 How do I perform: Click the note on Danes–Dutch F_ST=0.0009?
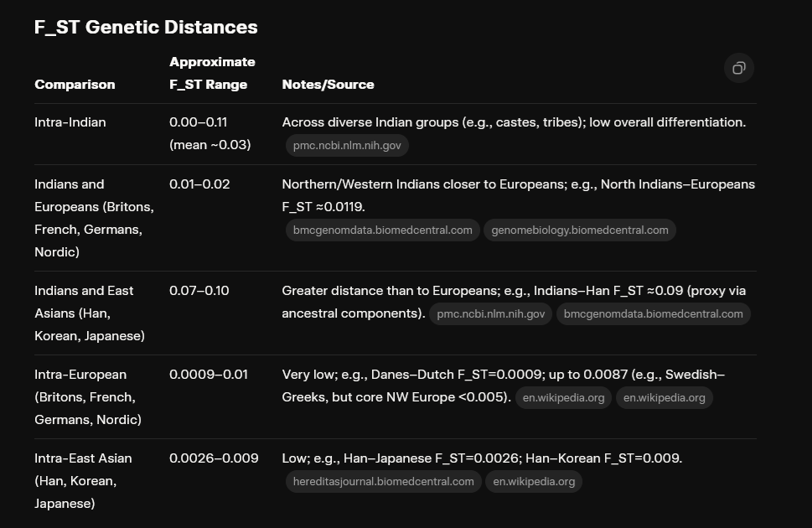pyautogui.click(x=503, y=386)
